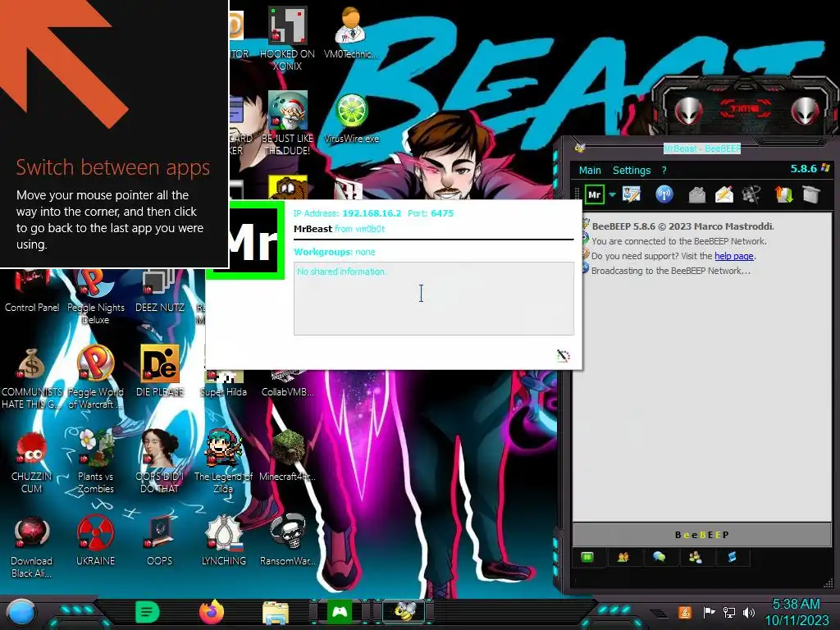Click the gray group chat icon in toolbar
The height and width of the screenshot is (630, 840).
point(751,194)
